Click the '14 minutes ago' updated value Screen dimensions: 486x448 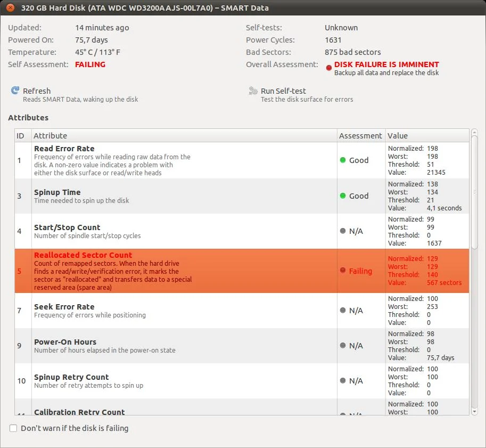coord(102,28)
